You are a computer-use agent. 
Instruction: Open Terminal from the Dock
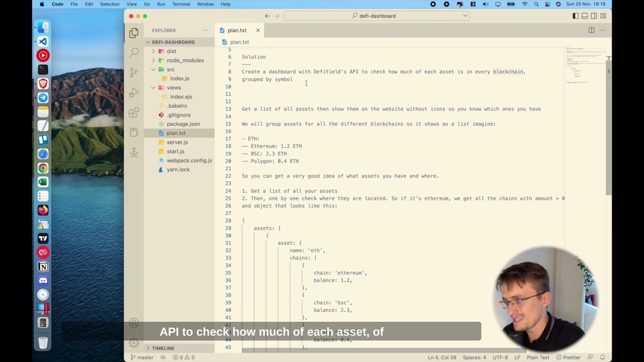coord(43,69)
